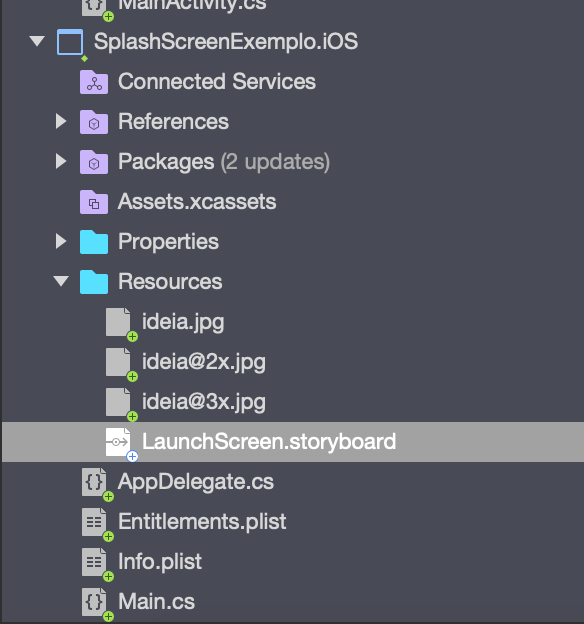Expand the Properties folder arrow

coord(61,241)
